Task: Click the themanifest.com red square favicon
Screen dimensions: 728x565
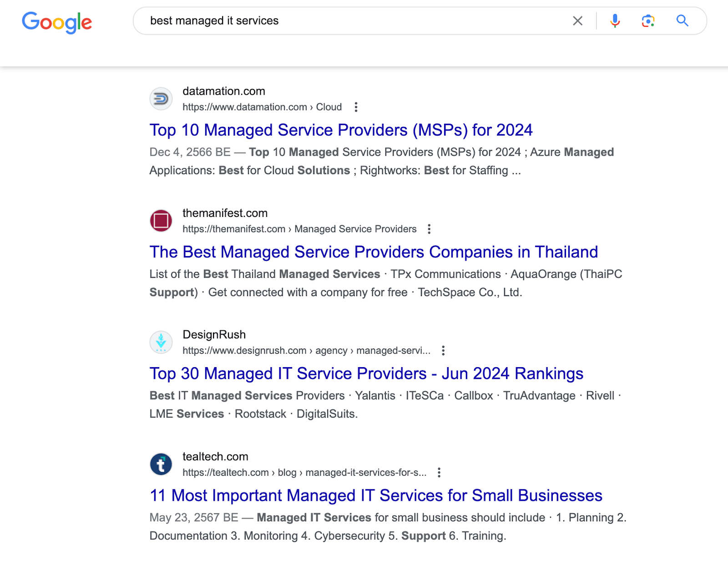Action: pos(161,221)
